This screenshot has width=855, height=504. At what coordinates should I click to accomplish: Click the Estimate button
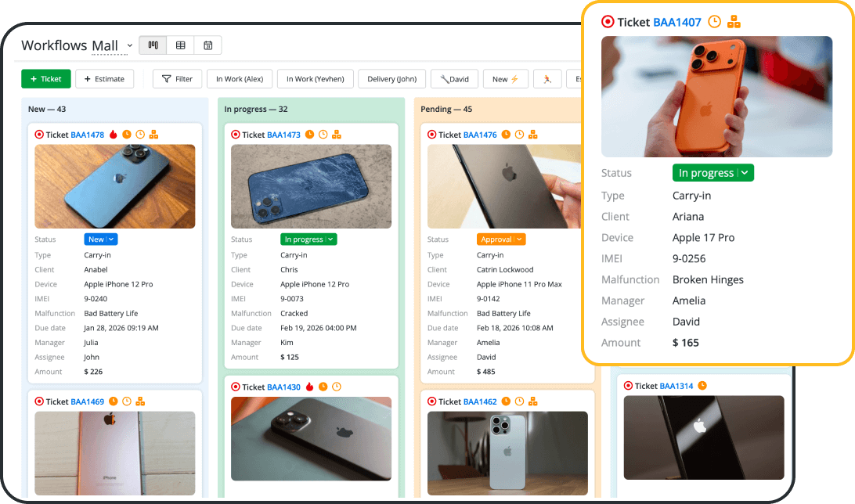tap(105, 78)
